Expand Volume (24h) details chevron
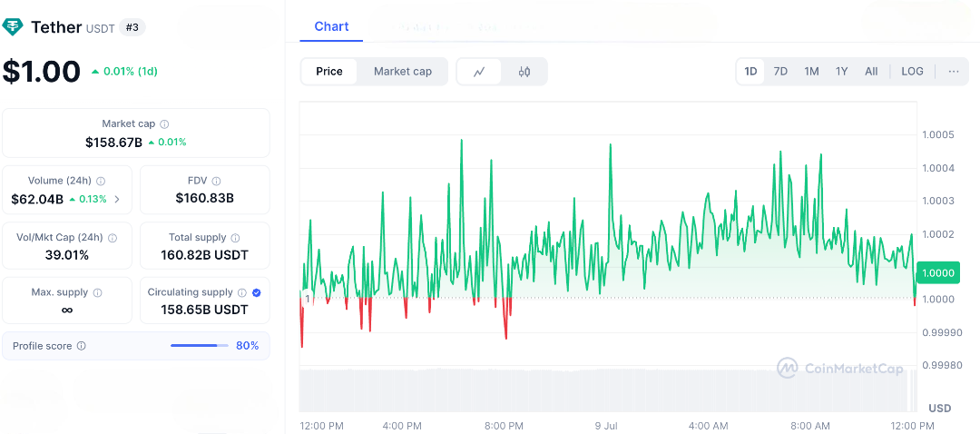The width and height of the screenshot is (980, 434). [116, 199]
